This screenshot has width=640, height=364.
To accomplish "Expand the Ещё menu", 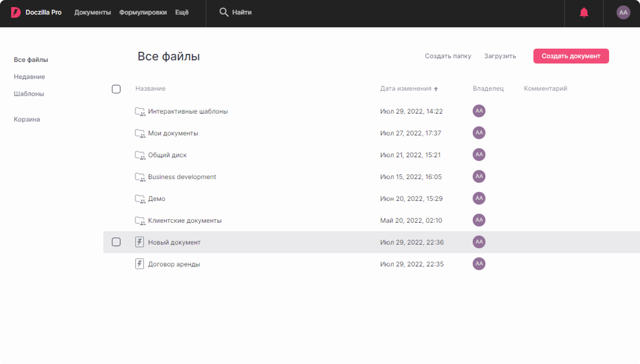I will [x=182, y=12].
